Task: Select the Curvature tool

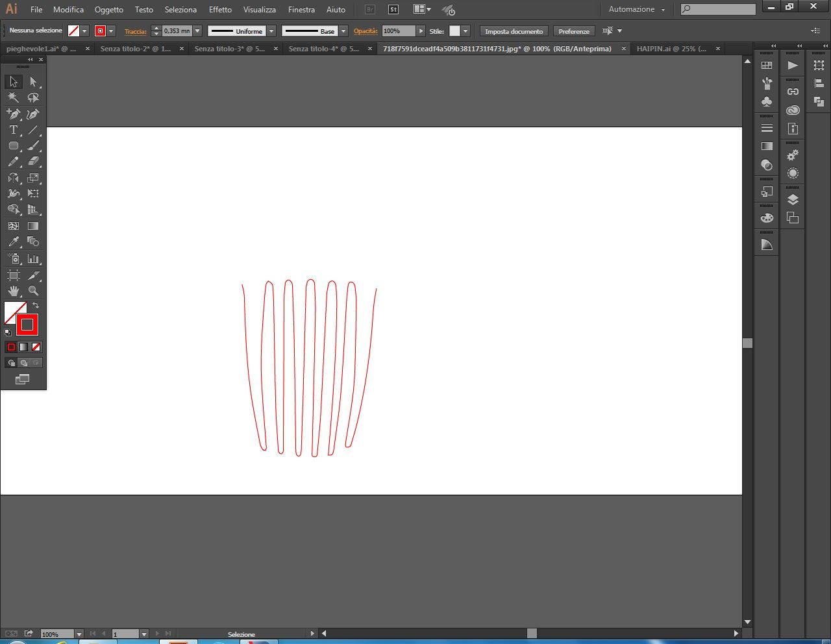Action: [x=33, y=114]
